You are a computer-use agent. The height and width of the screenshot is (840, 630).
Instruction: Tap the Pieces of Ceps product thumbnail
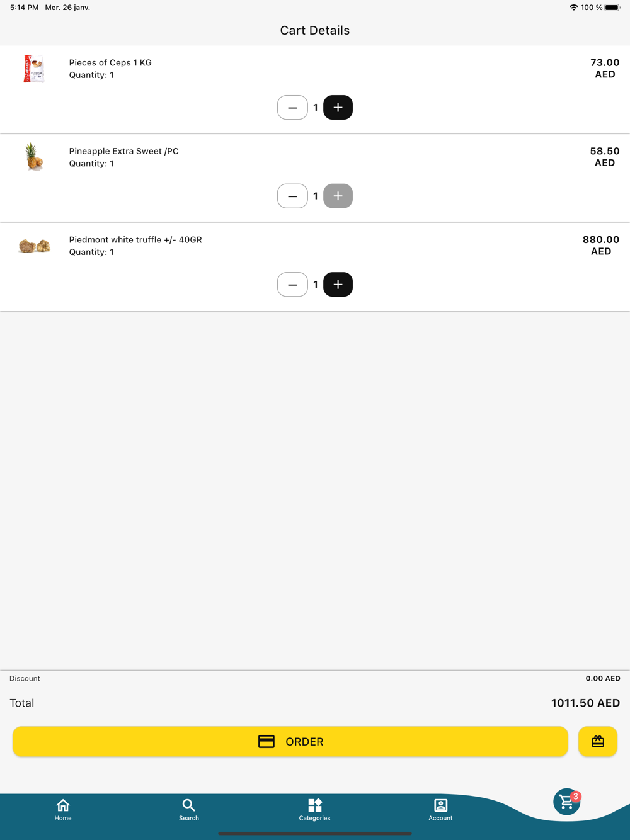pos(34,69)
